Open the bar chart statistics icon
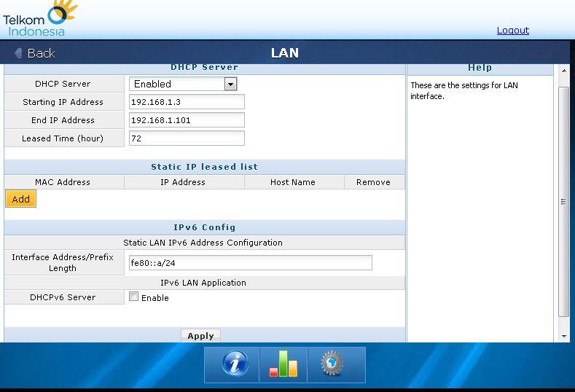 [x=283, y=364]
